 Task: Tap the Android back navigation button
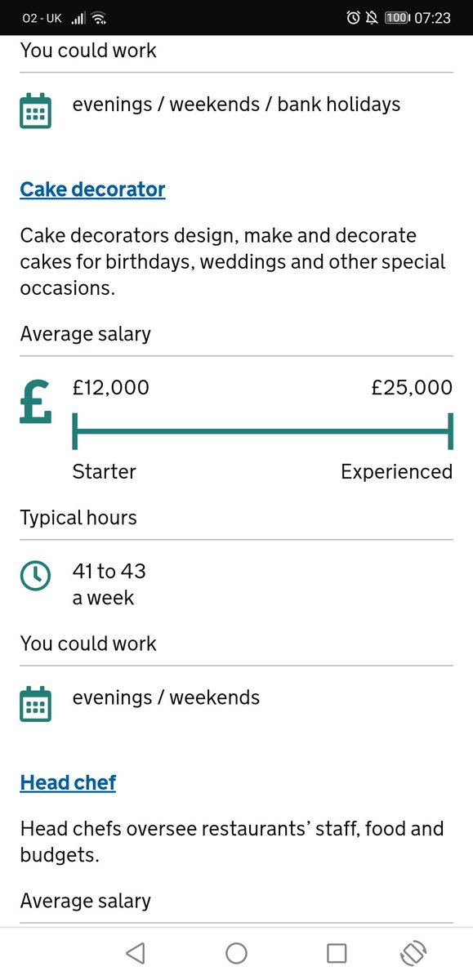pyautogui.click(x=136, y=953)
